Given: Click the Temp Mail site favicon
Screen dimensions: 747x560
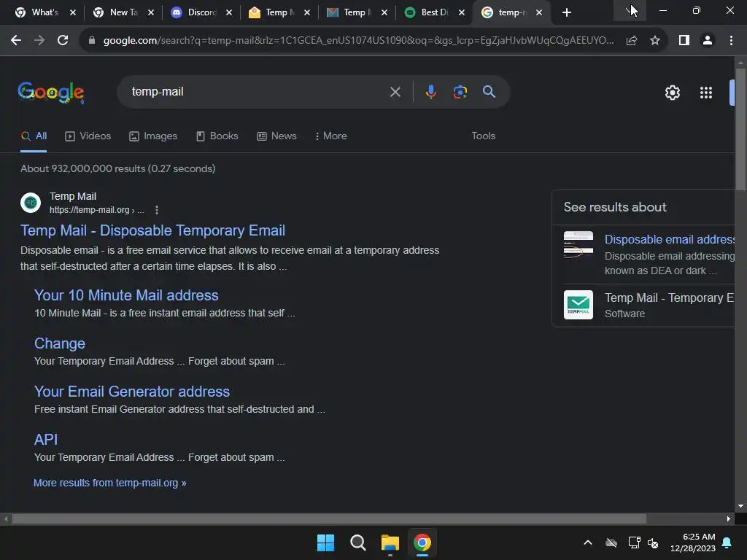Looking at the screenshot, I should 31,203.
